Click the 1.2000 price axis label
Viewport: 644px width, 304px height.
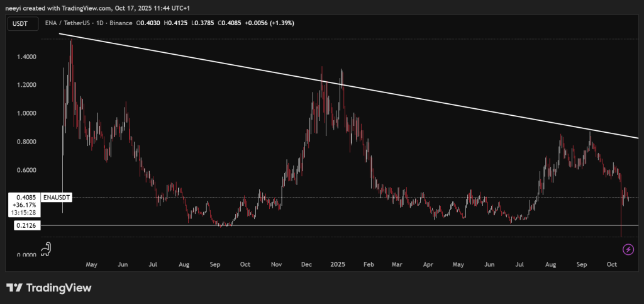pos(26,85)
